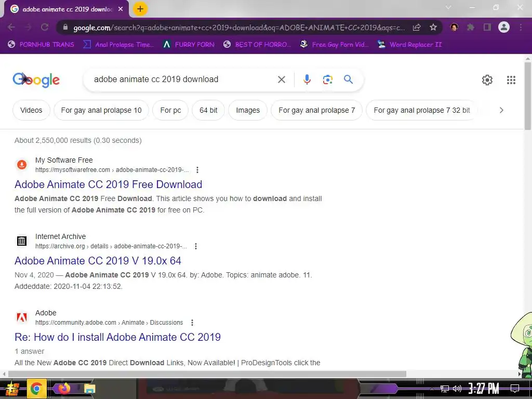
Task: Select the 64 bit filter chip
Action: click(x=208, y=110)
